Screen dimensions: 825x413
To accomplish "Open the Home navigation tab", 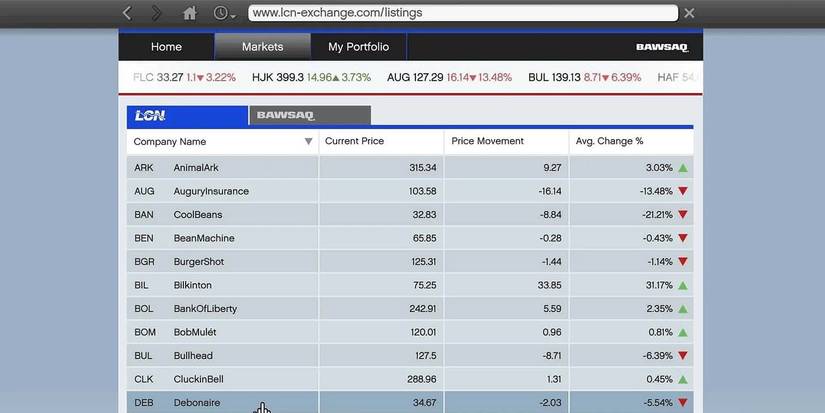I will click(x=166, y=47).
